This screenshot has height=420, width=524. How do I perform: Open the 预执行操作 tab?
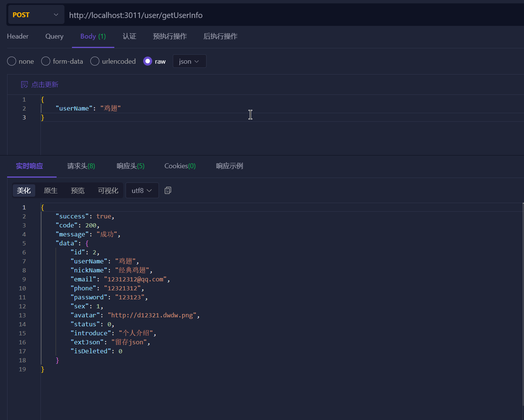pos(170,36)
